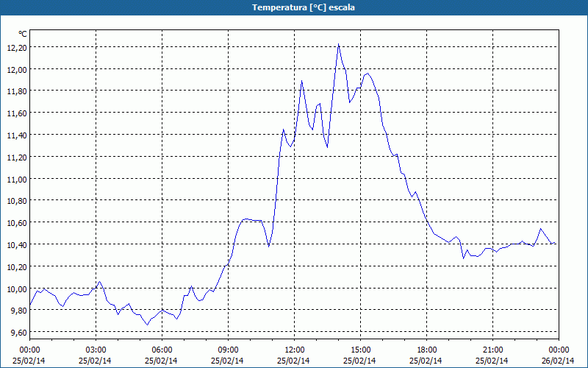This screenshot has width=588, height=368.
Task: Click the 03:00 time axis label
Action: [x=96, y=350]
